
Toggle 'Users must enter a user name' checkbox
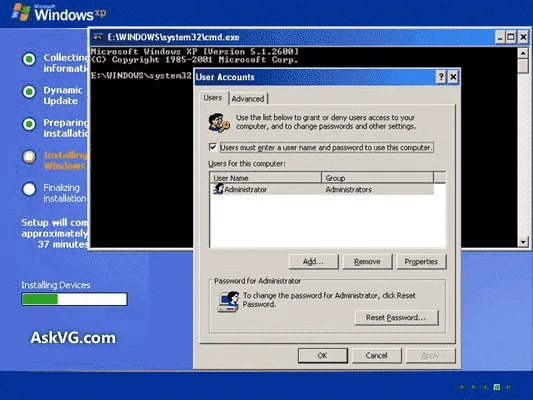pyautogui.click(x=213, y=147)
